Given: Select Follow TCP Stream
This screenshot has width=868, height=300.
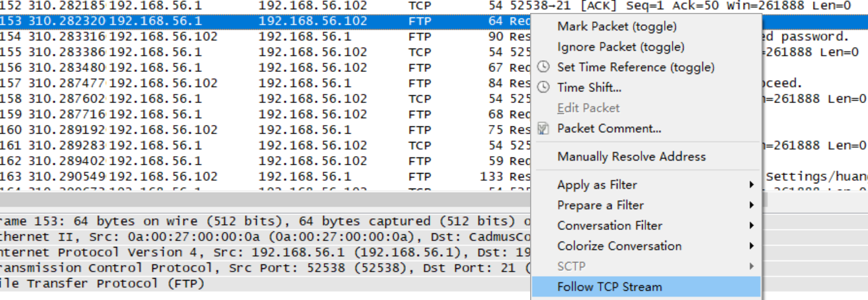Looking at the screenshot, I should [646, 287].
